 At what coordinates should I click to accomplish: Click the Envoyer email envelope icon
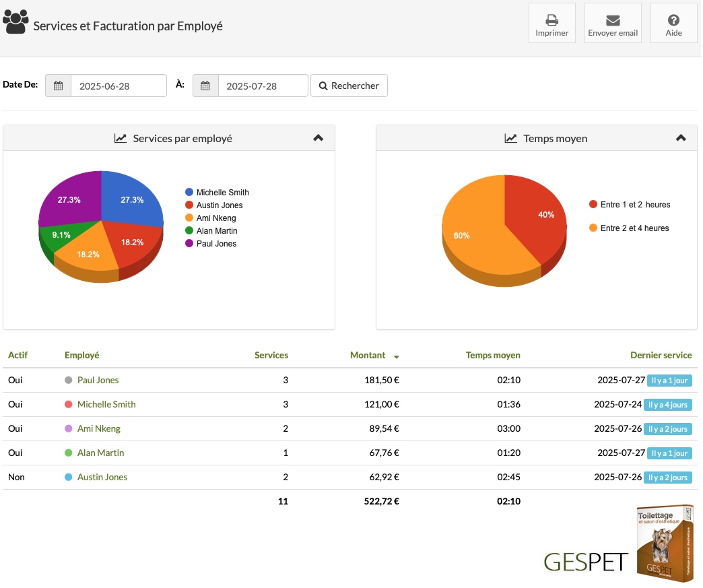(614, 20)
